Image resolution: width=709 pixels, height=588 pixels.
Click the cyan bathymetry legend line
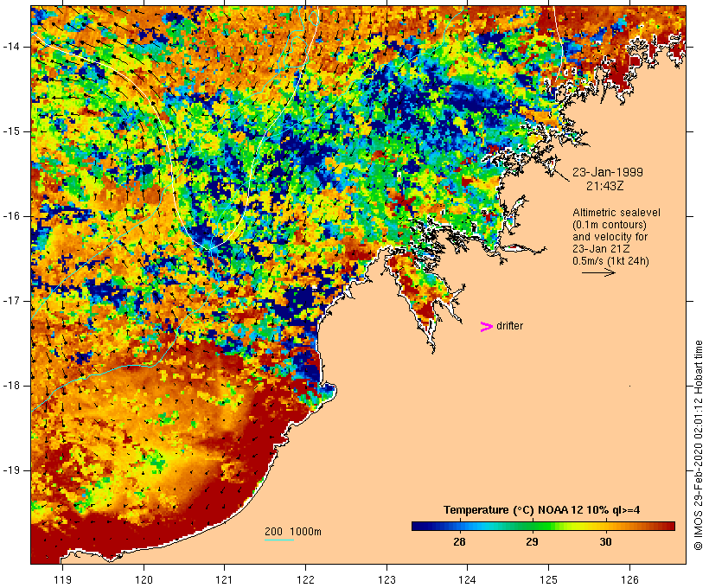pyautogui.click(x=279, y=540)
